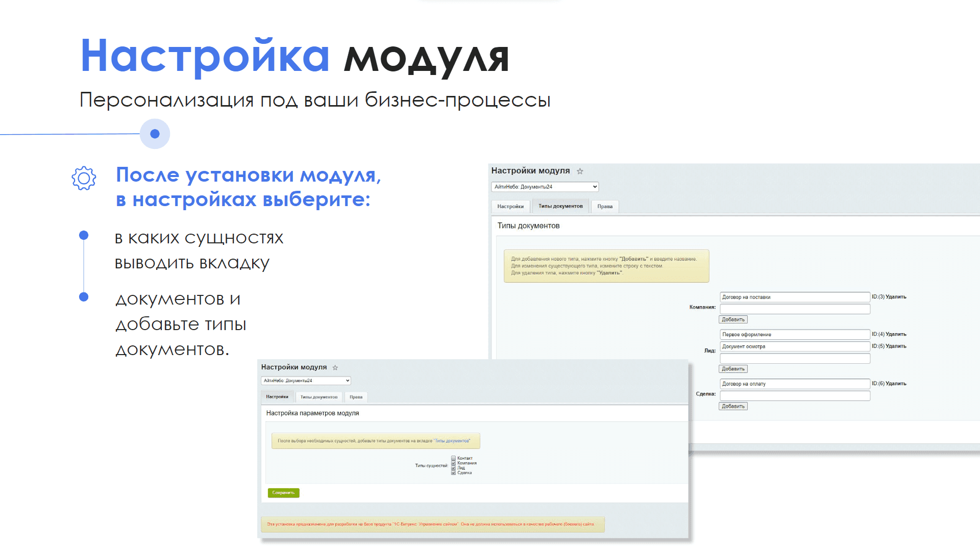Click the Договор на поставки input field
The width and height of the screenshot is (980, 551).
click(795, 297)
